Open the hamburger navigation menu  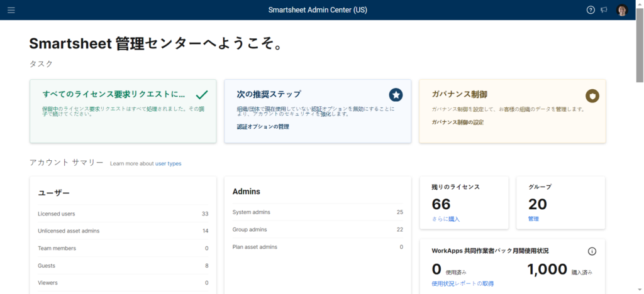[11, 10]
